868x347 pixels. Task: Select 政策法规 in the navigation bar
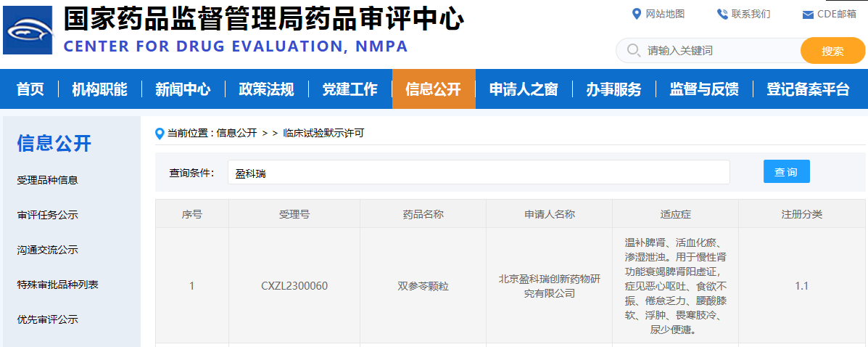point(266,89)
